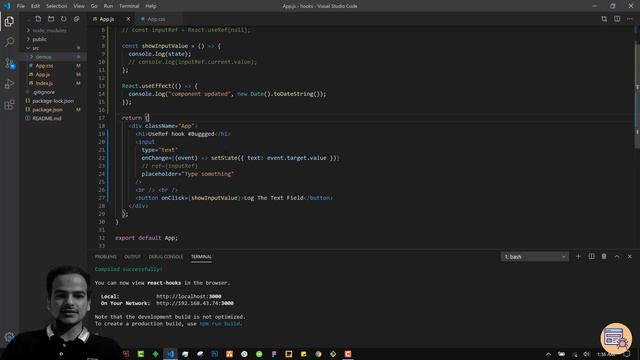Open the Run menu
Image resolution: width=640 pixels, height=360 pixels.
coord(108,6)
